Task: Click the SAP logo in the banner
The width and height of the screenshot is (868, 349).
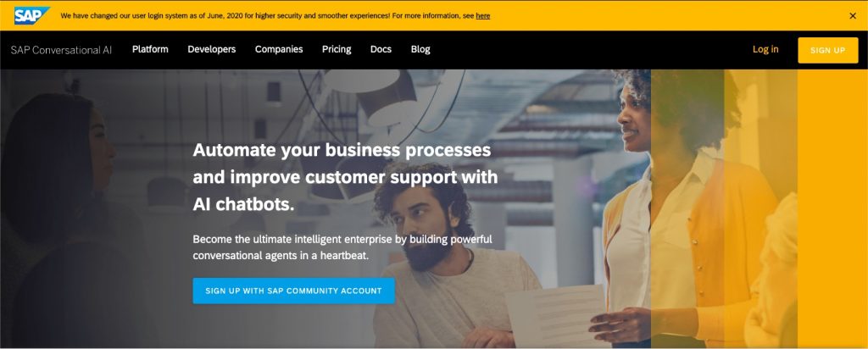Action: click(31, 15)
